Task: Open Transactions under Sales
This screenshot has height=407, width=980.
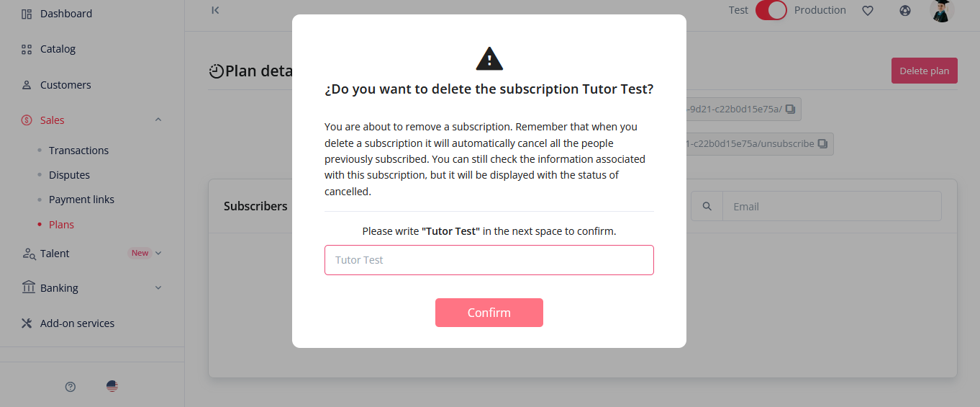Action: (78, 151)
